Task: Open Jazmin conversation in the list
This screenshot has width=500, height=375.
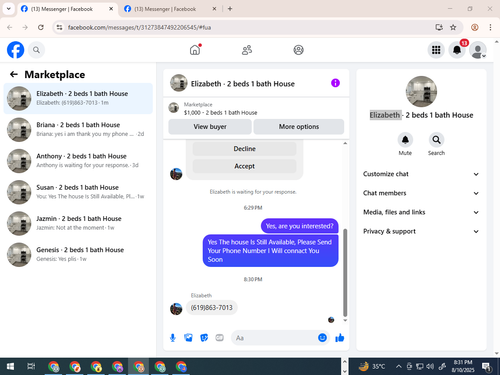Action: [x=78, y=223]
